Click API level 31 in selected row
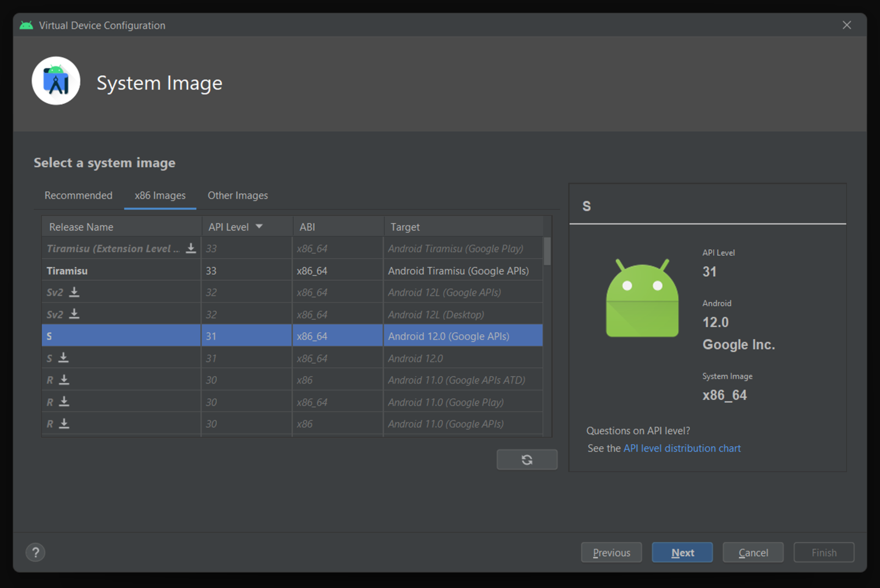 tap(247, 336)
